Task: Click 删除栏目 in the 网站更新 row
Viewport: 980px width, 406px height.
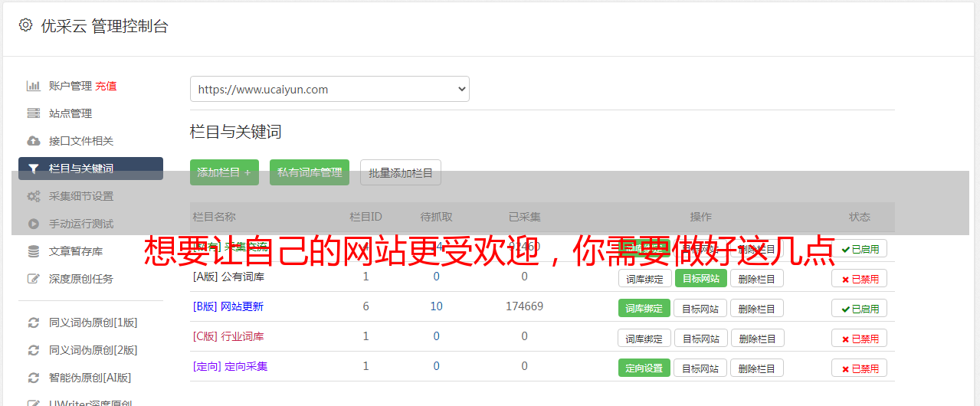Action: tap(757, 308)
